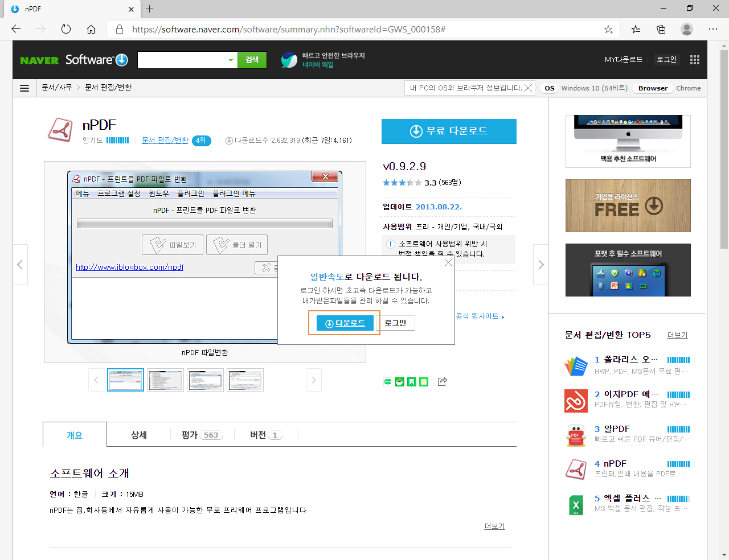729x560 pixels.
Task: Move the thumbnail strip to previous thumbnails
Action: 96,380
